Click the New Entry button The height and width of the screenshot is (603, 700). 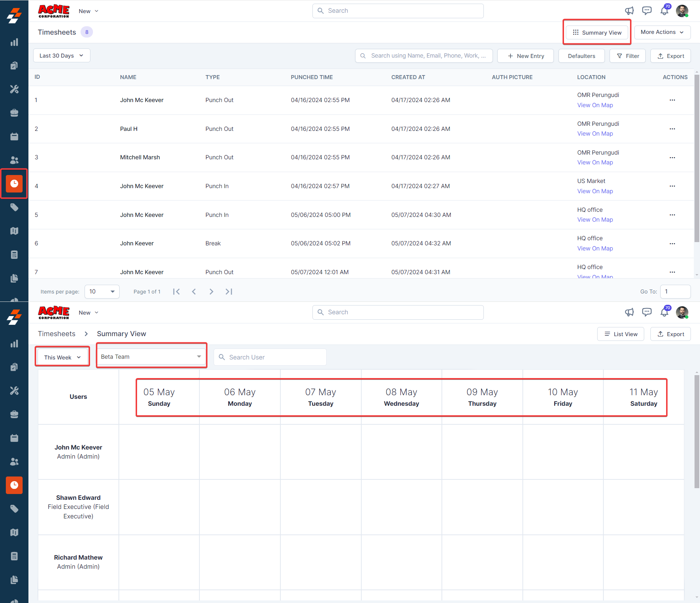click(x=525, y=56)
